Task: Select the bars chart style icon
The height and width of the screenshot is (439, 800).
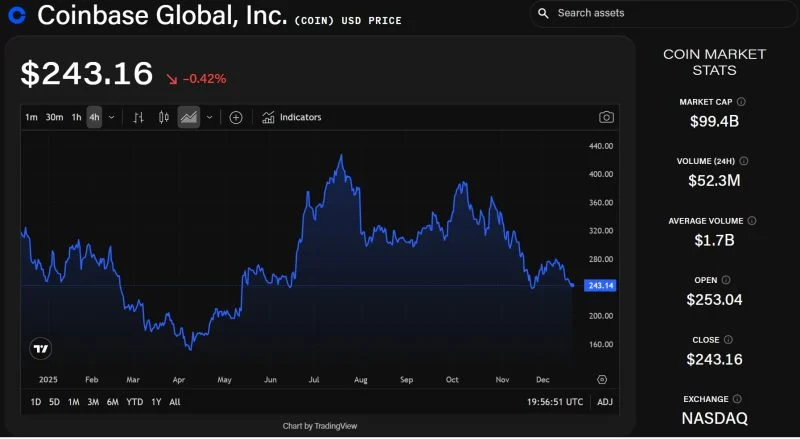Action: (x=139, y=117)
